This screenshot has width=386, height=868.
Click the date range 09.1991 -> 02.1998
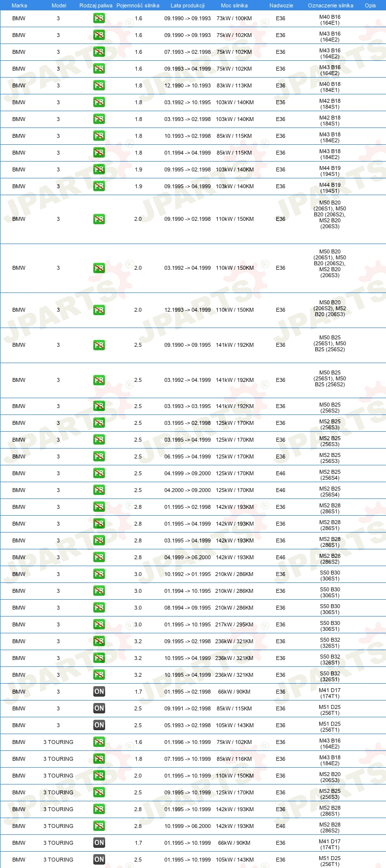pyautogui.click(x=188, y=708)
